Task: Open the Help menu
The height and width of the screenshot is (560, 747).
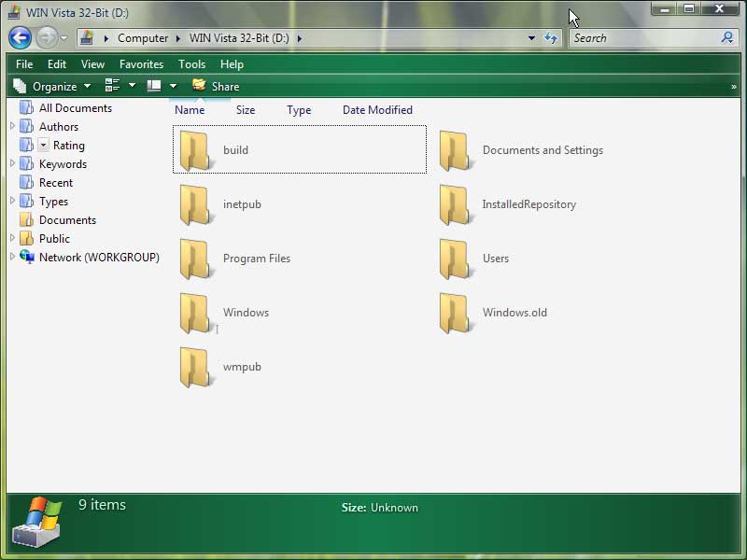Action: pyautogui.click(x=232, y=64)
